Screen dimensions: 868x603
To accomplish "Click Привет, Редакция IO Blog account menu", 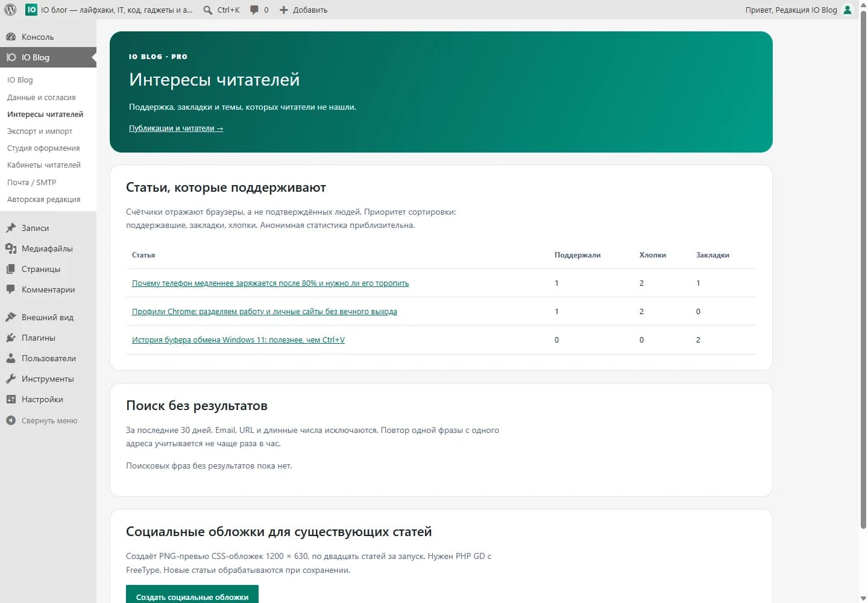I will (791, 10).
